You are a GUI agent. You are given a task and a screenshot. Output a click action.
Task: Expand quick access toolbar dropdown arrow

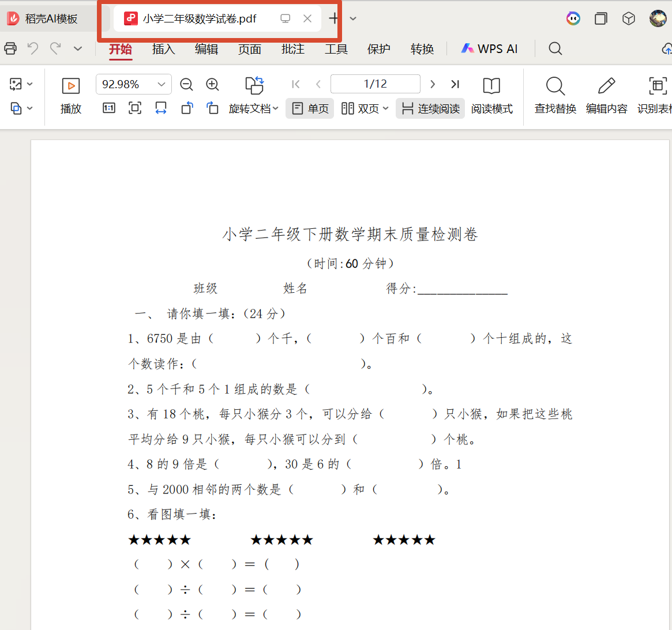[77, 49]
